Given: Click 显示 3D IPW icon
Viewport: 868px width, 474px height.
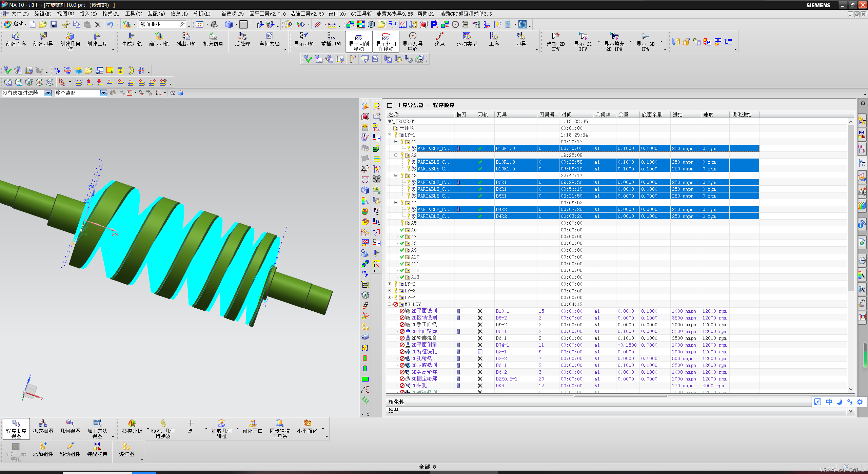Looking at the screenshot, I should pyautogui.click(x=645, y=41).
